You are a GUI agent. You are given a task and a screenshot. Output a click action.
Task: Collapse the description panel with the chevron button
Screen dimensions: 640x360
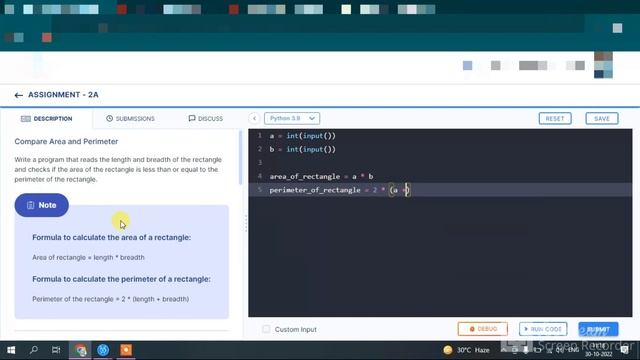point(254,118)
